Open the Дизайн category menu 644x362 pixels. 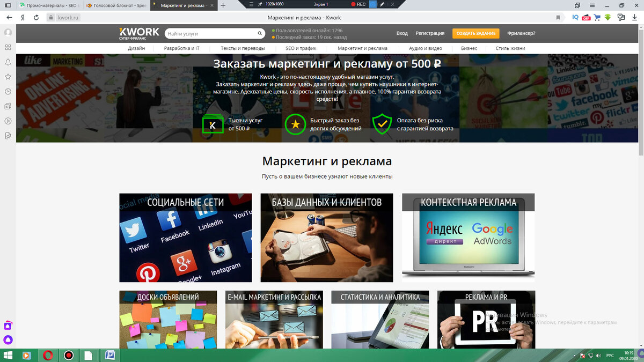tap(136, 48)
